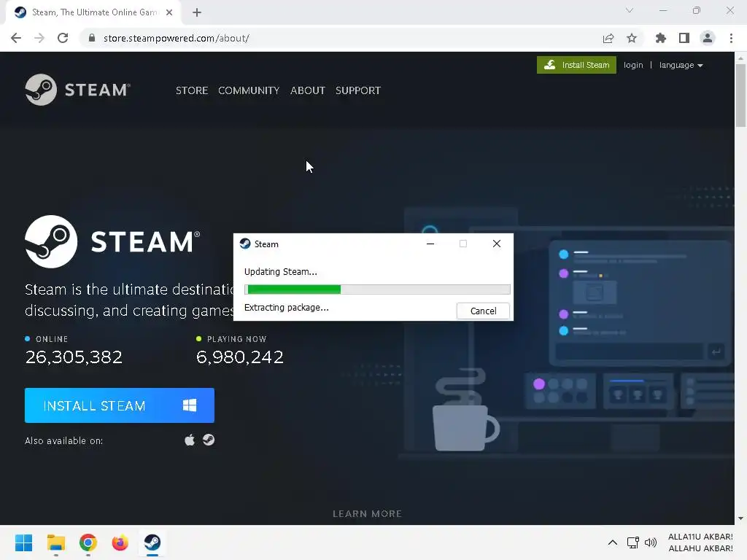Click the large STEAM hero logo
This screenshot has width=747, height=560.
(112, 241)
